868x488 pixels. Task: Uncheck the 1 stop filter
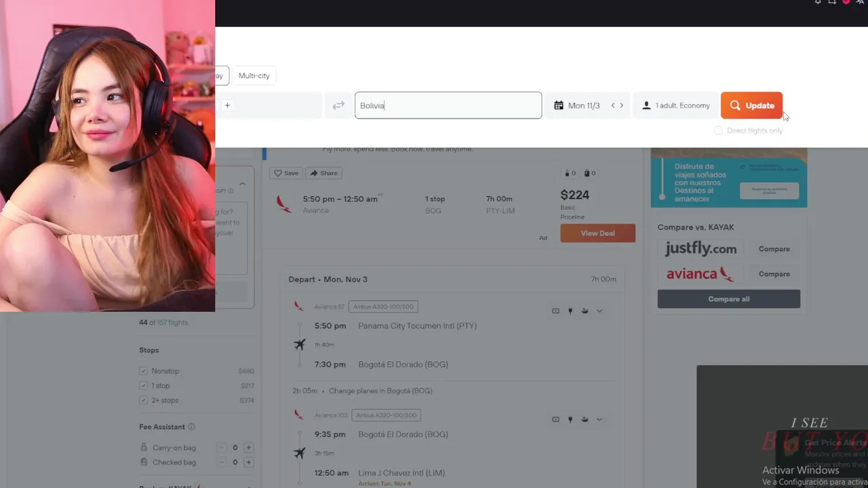pyautogui.click(x=143, y=386)
